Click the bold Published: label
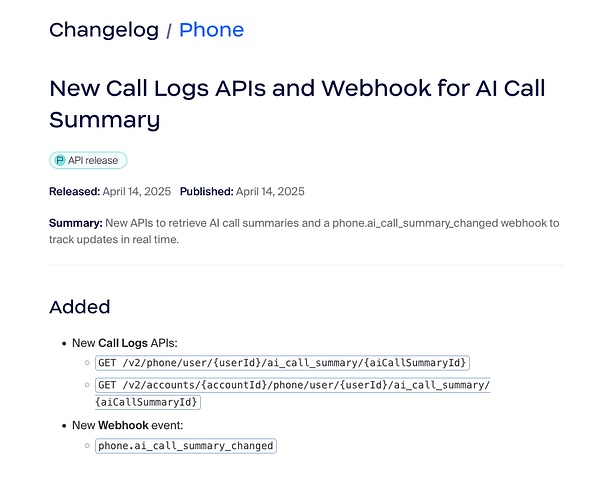The height and width of the screenshot is (500, 610). [x=207, y=191]
